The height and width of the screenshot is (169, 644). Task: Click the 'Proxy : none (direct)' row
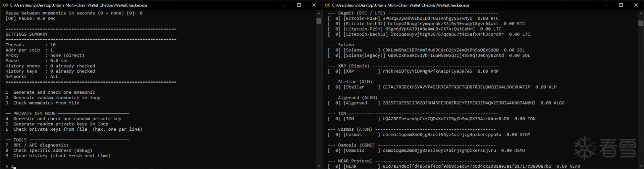45,55
